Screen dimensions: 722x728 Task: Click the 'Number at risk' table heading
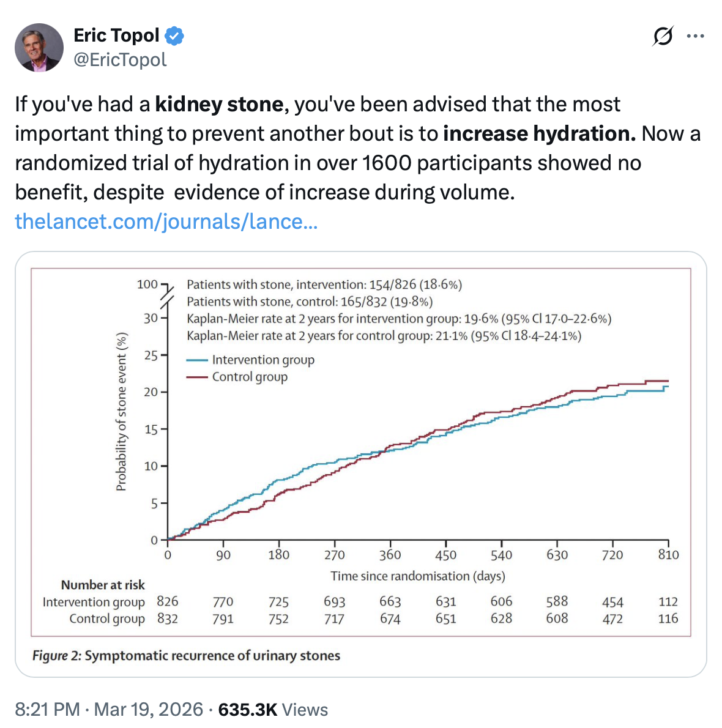103,585
